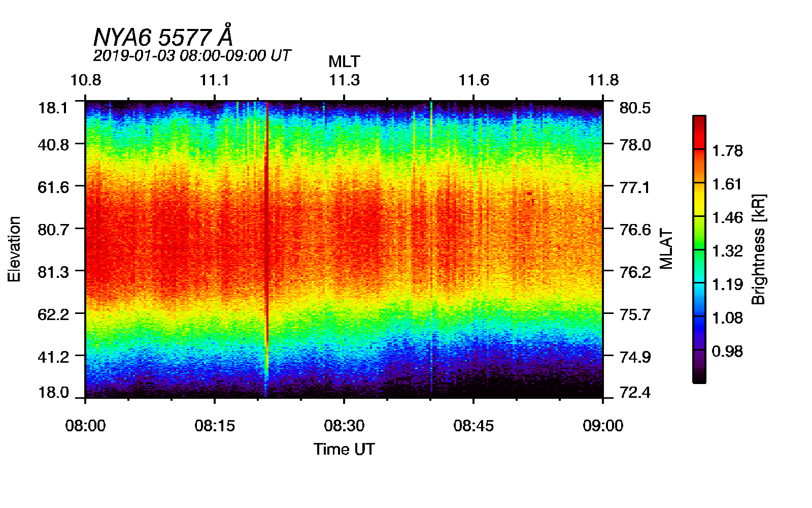The image size is (812, 508).
Task: Click the colorbar value "0.98"
Action: click(727, 351)
